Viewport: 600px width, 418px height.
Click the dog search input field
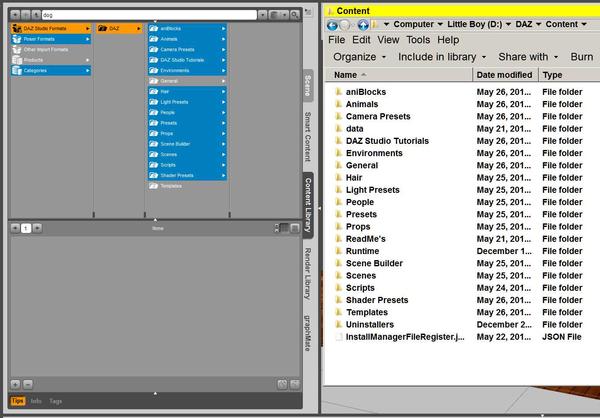click(x=149, y=15)
